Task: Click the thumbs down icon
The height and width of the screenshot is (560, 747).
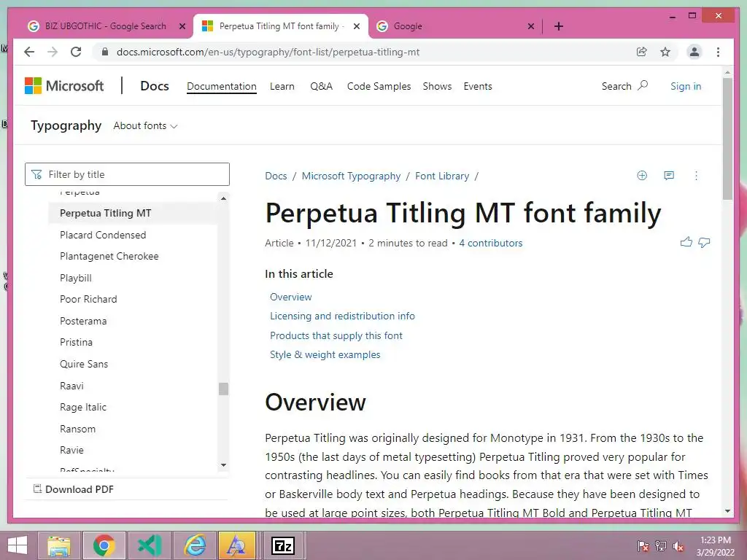Action: click(x=704, y=242)
